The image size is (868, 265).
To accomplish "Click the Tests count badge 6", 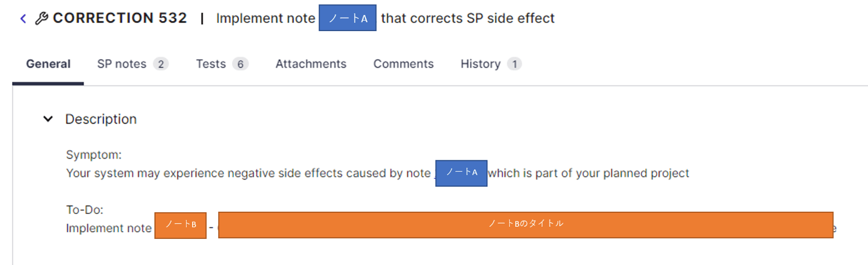I will point(240,64).
